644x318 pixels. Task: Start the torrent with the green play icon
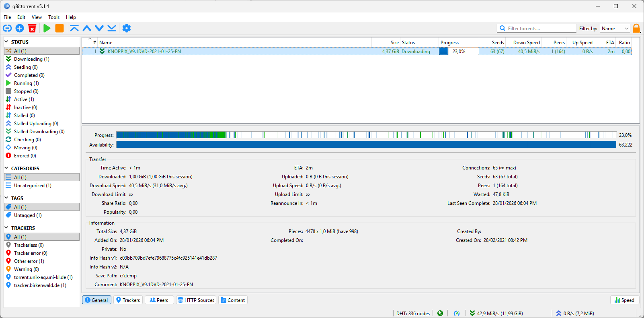[47, 28]
